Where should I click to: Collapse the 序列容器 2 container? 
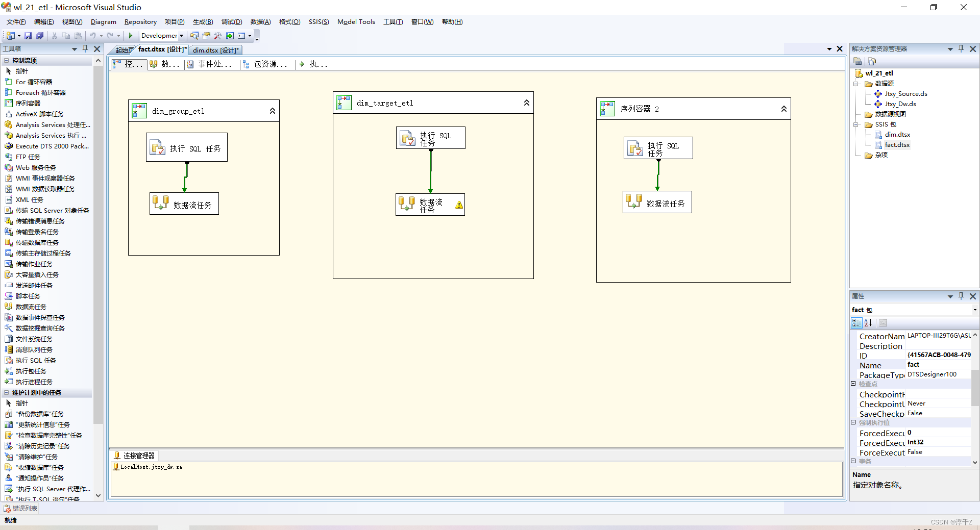pyautogui.click(x=784, y=109)
